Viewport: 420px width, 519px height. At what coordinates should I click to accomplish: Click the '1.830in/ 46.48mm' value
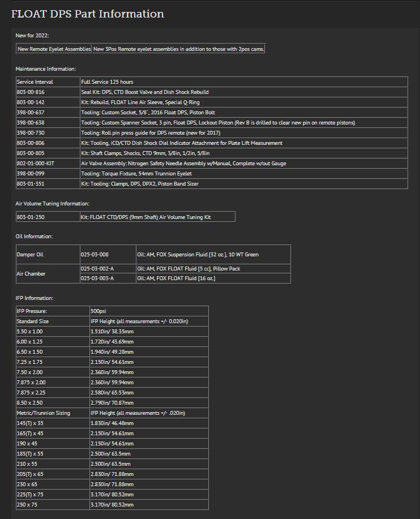112,423
